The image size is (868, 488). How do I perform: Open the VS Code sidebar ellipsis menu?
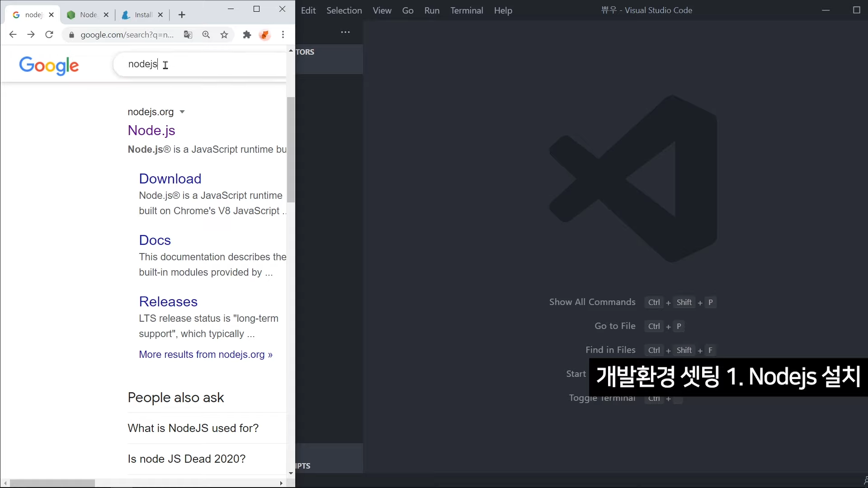(x=345, y=33)
